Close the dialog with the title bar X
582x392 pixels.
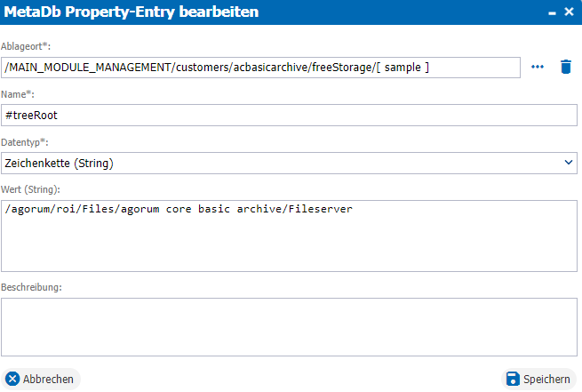(x=569, y=12)
